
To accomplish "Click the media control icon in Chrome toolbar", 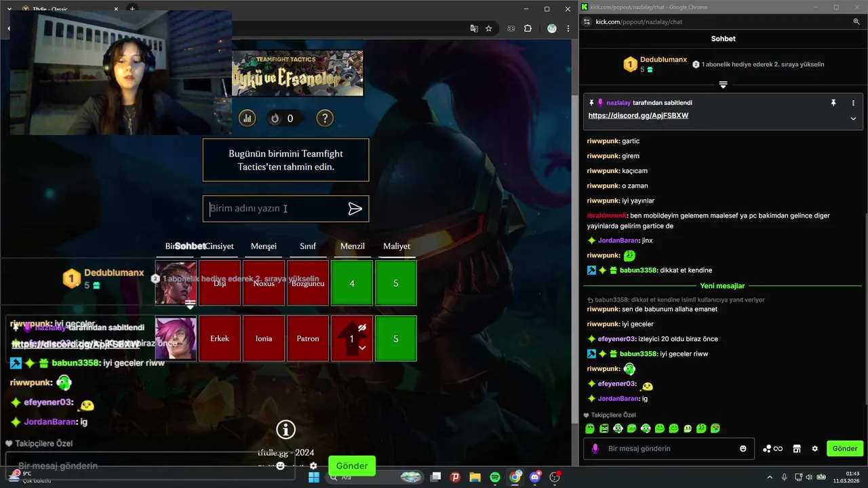I will tap(511, 28).
